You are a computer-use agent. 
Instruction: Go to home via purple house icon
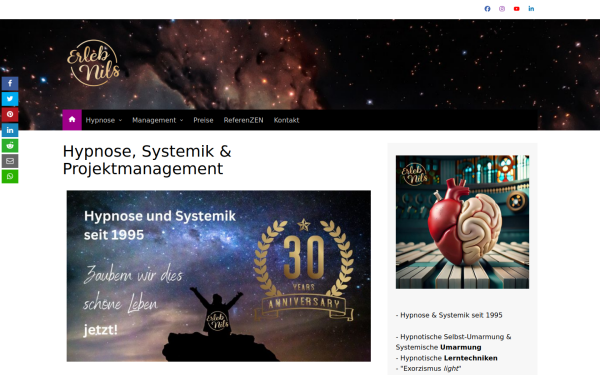(x=72, y=120)
